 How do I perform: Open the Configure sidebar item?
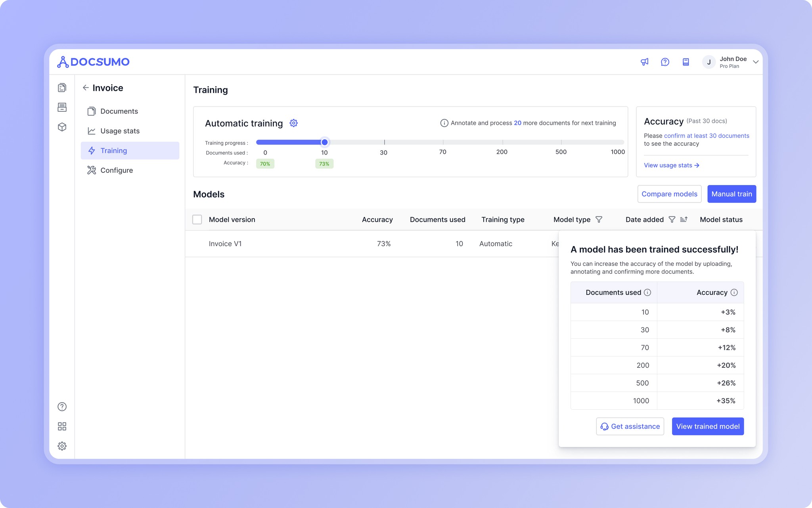(117, 170)
